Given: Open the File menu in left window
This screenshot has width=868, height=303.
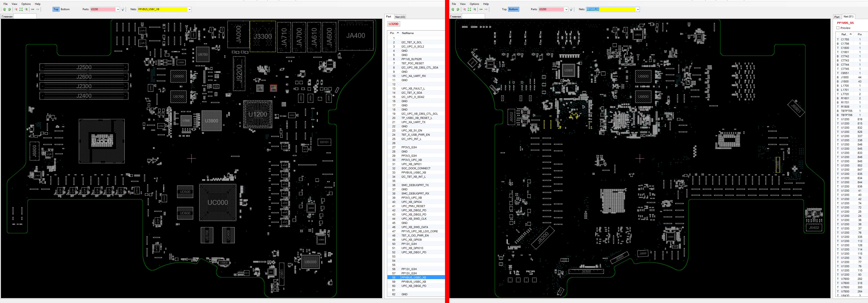Looking at the screenshot, I should click(x=5, y=4).
